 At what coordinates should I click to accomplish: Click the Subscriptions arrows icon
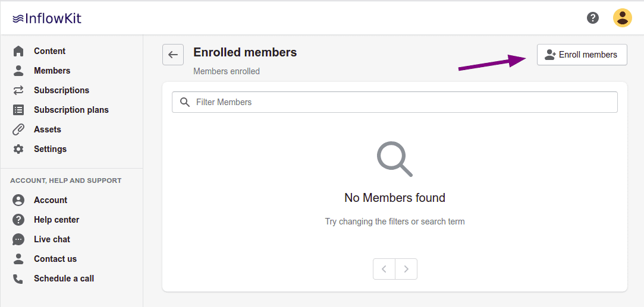coord(18,90)
